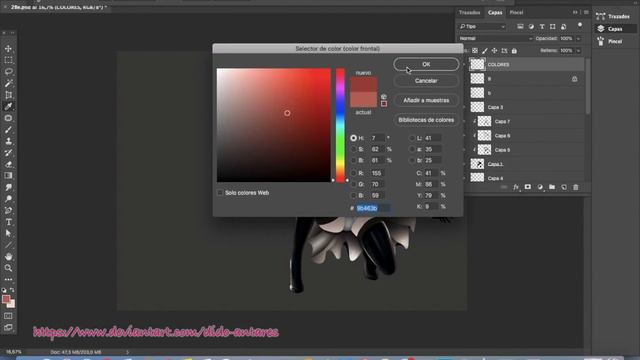Enable Solo colores Web checkbox
Screen dimensions: 640x360
coord(220,193)
